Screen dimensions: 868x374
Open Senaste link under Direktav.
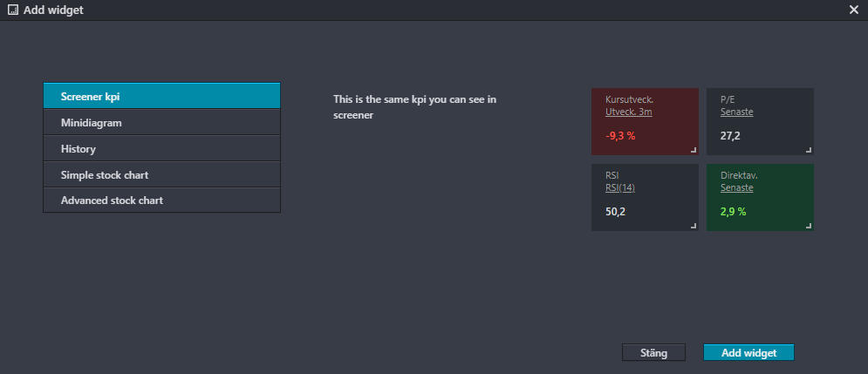pyautogui.click(x=737, y=187)
